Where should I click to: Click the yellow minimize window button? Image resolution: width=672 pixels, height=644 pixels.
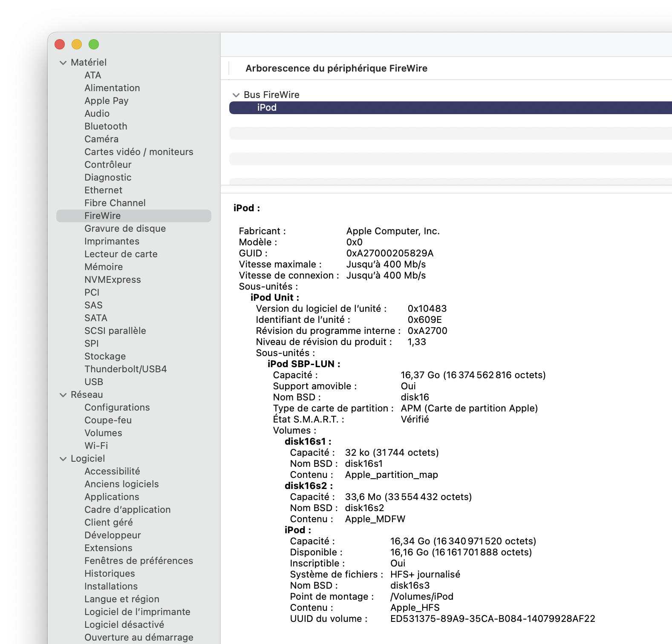77,44
